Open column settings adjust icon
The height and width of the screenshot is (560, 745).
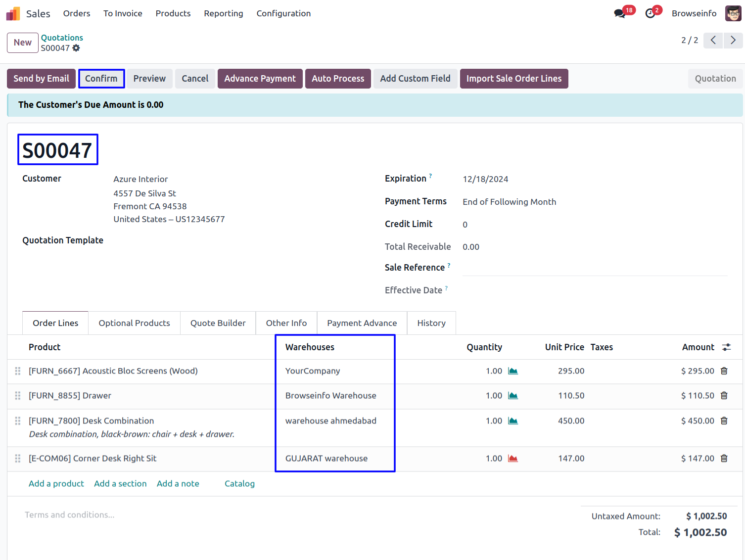coord(726,347)
